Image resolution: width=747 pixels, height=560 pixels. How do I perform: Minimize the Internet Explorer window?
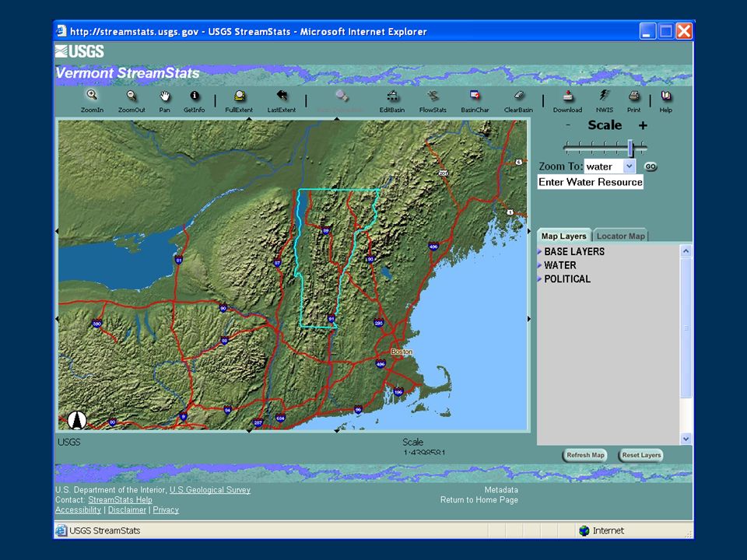pyautogui.click(x=647, y=31)
